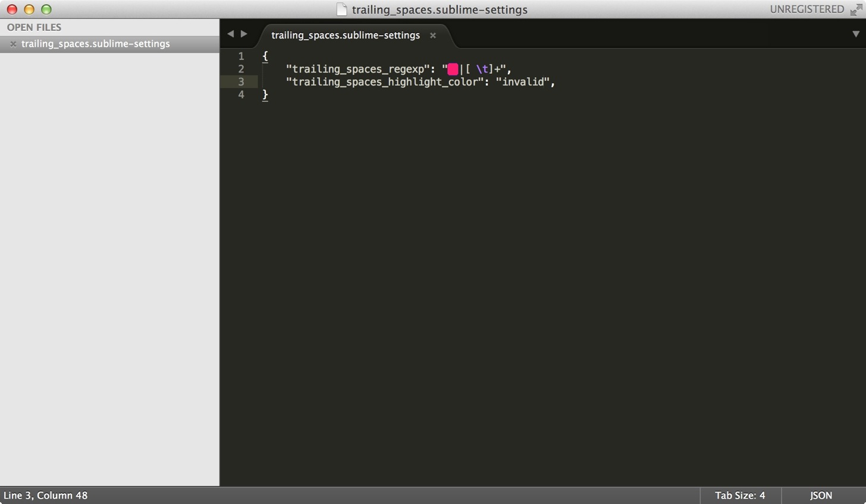Open the Tab Size: 4 menu
The image size is (866, 504).
740,495
